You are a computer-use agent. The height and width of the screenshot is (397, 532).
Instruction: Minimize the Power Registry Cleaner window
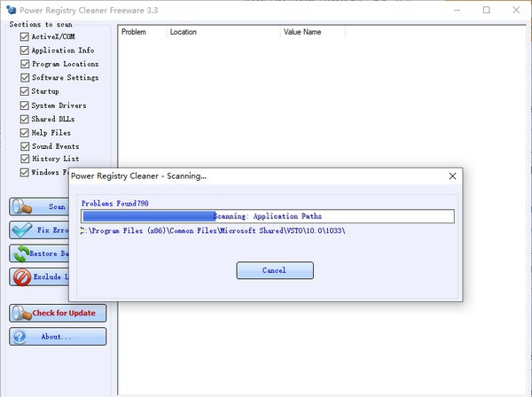pyautogui.click(x=457, y=10)
